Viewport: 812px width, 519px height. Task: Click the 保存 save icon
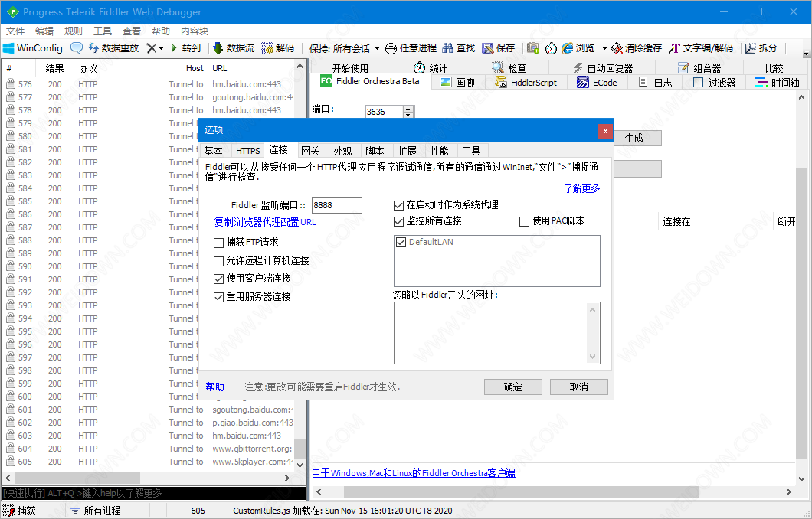488,48
